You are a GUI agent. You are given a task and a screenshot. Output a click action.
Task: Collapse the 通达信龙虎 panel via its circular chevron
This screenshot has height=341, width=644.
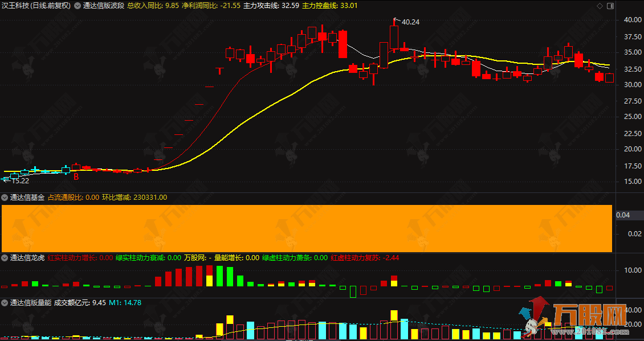pos(6,257)
